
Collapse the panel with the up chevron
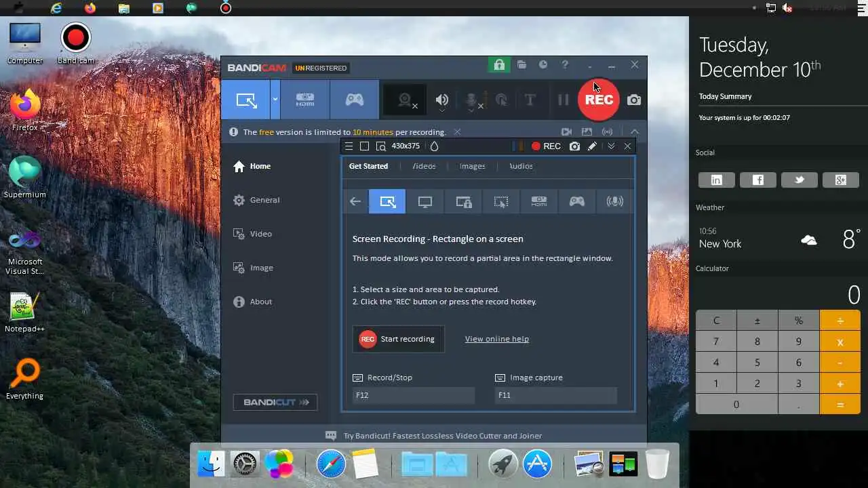coord(634,132)
